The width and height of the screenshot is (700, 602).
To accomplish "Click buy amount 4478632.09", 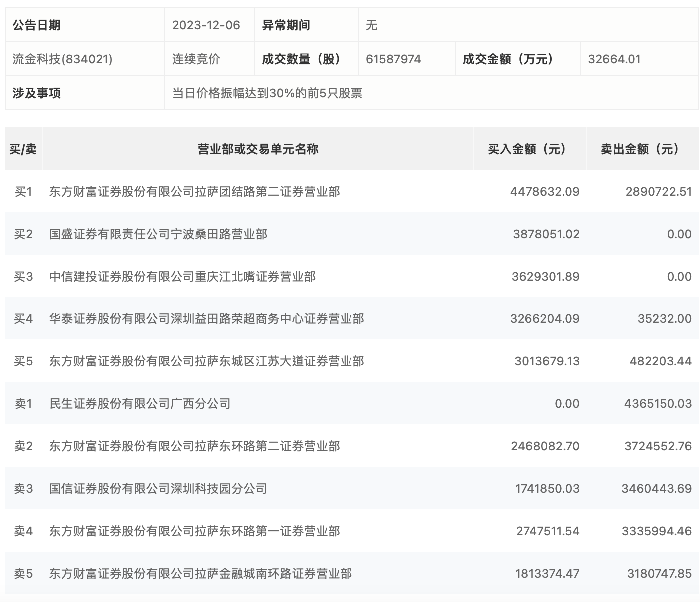I will [545, 192].
